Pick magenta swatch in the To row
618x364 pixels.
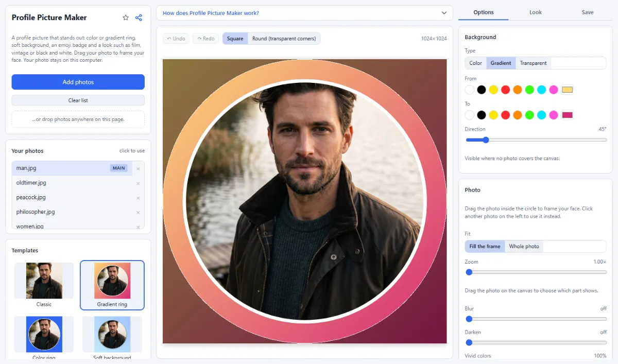click(554, 115)
